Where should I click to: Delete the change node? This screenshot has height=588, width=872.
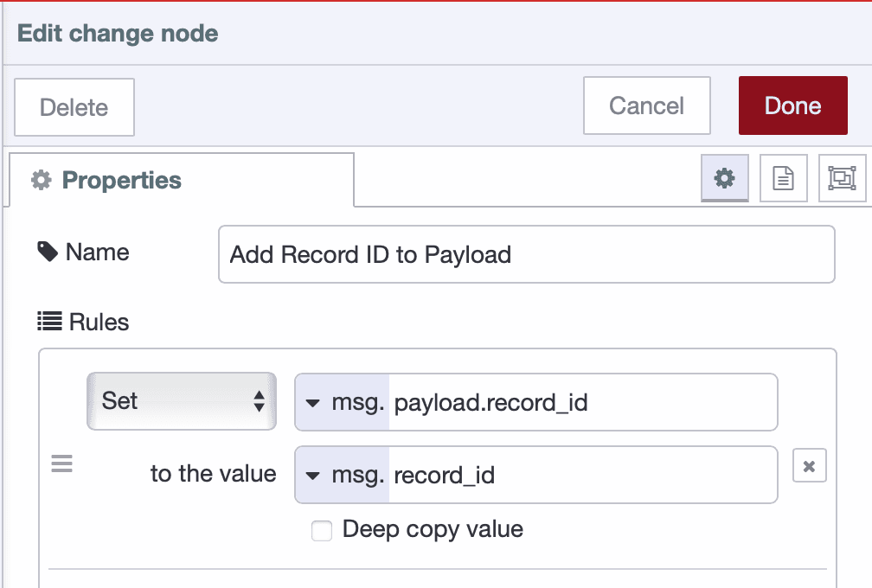click(74, 106)
